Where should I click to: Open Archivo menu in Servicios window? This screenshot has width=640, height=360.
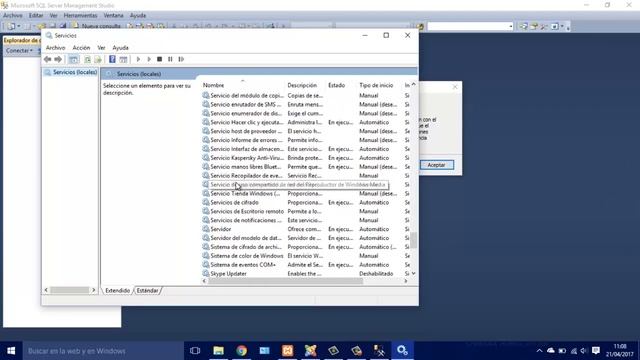[x=56, y=48]
